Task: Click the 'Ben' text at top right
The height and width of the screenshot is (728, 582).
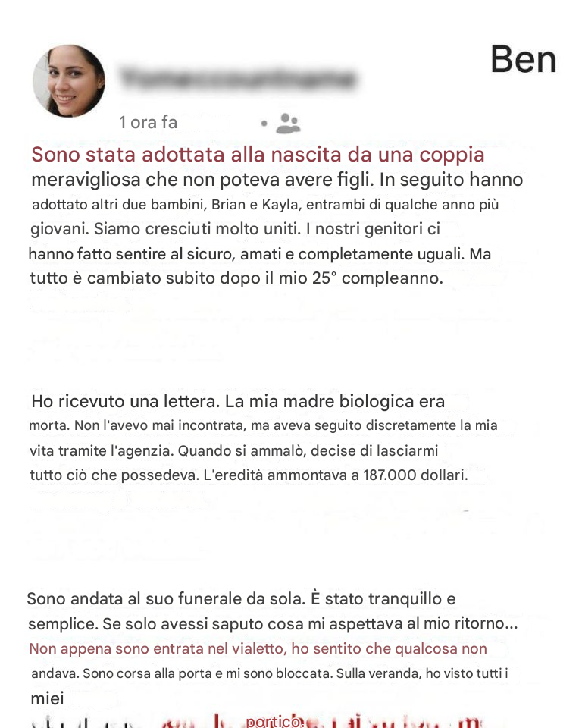Action: coord(523,59)
